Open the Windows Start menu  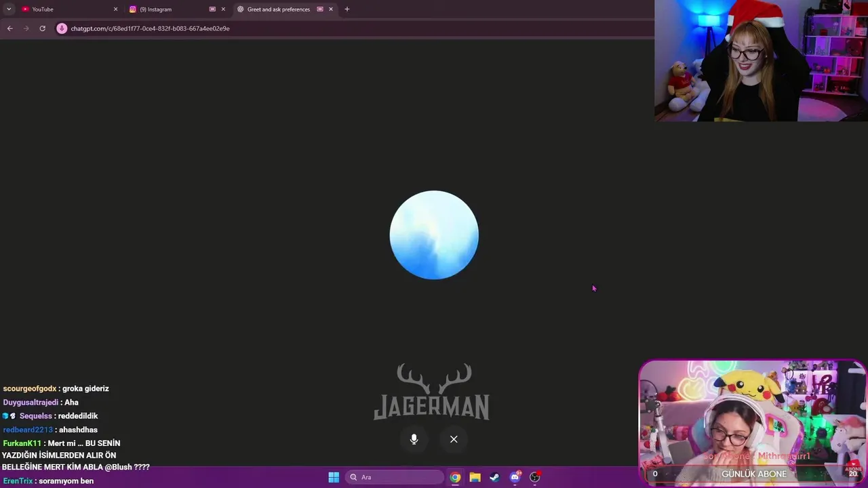pyautogui.click(x=334, y=477)
